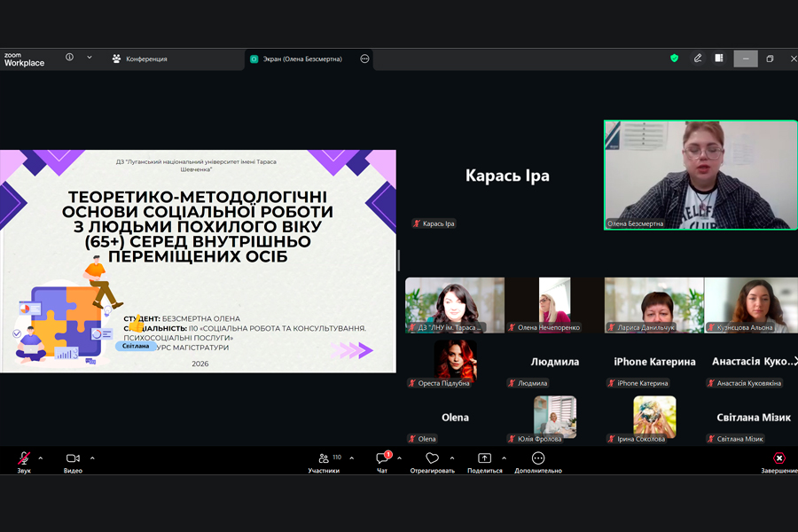798x532 pixels.
Task: Expand audio options arrow next to Звук
Action: point(41,458)
